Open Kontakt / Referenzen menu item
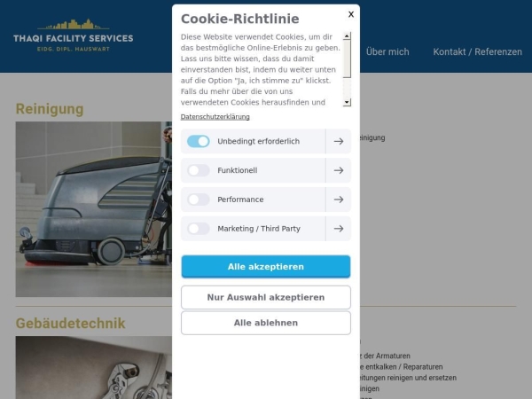The height and width of the screenshot is (399, 532). [x=477, y=52]
